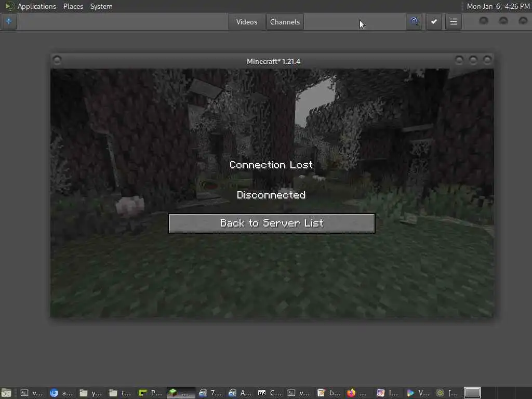Select the Minecraft taskbar entry

coord(181,393)
